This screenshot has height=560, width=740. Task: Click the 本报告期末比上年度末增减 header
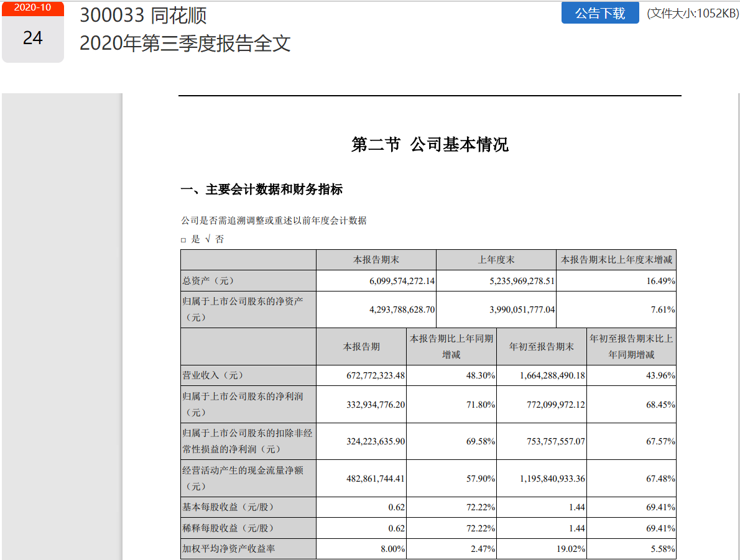(x=616, y=259)
